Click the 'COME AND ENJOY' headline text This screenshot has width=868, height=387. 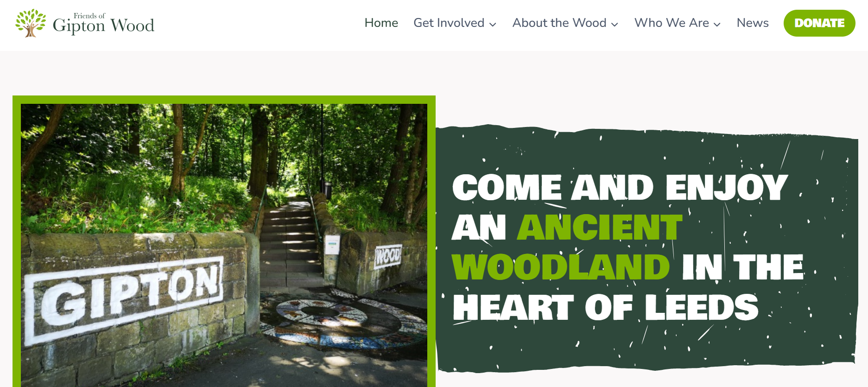[x=620, y=188]
